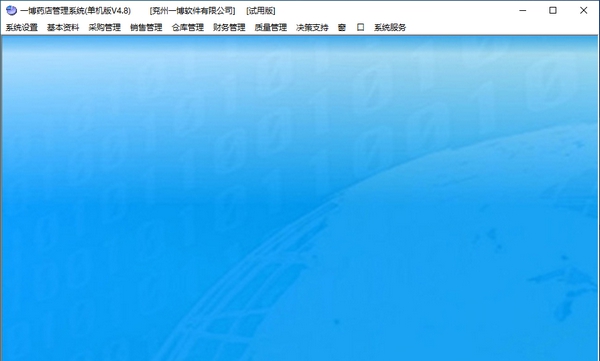600x361 pixels.
Task: Open the 窗 口 menu
Action: click(x=351, y=27)
